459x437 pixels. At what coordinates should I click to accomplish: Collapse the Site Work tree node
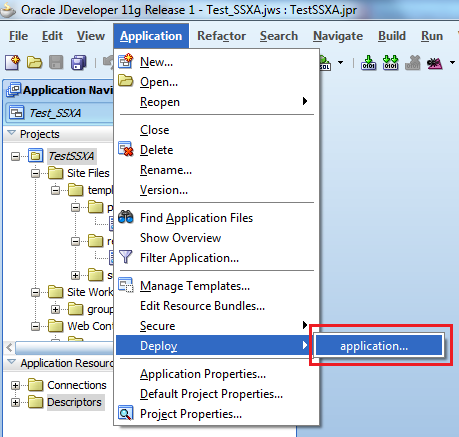pyautogui.click(x=35, y=292)
